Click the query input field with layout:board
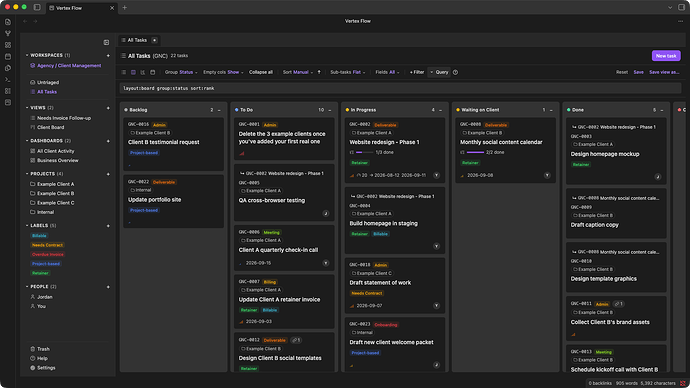The height and width of the screenshot is (388, 690). click(400, 88)
